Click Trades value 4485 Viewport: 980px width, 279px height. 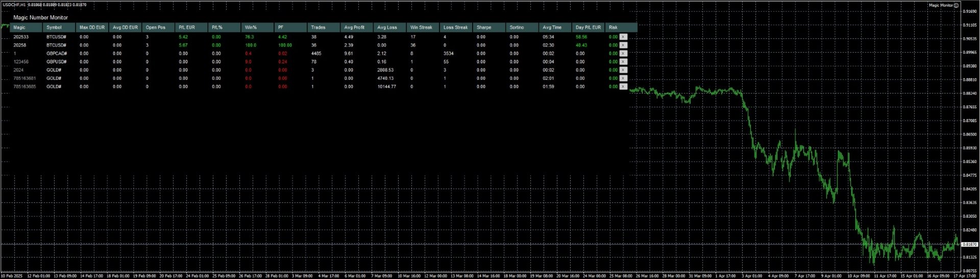coord(316,53)
